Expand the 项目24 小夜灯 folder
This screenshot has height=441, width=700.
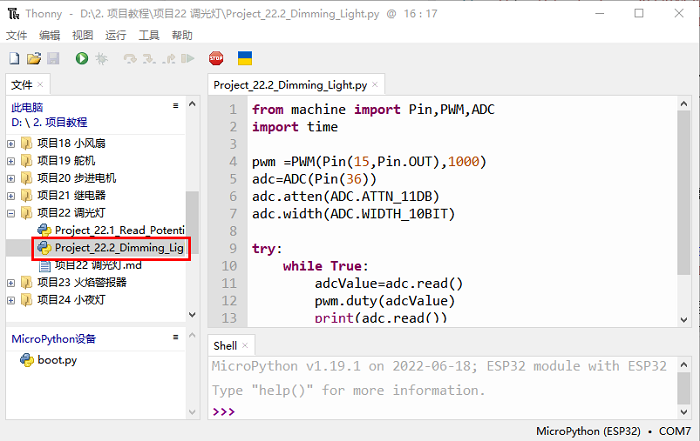tap(12, 299)
